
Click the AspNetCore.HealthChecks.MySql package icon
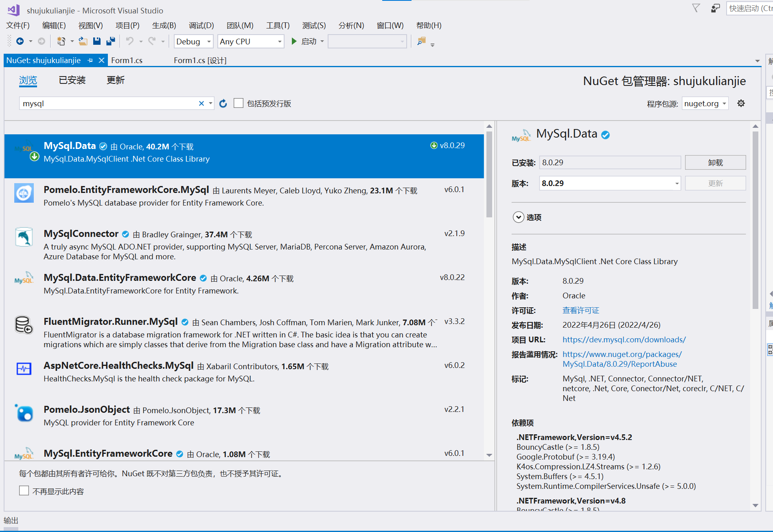click(x=24, y=369)
